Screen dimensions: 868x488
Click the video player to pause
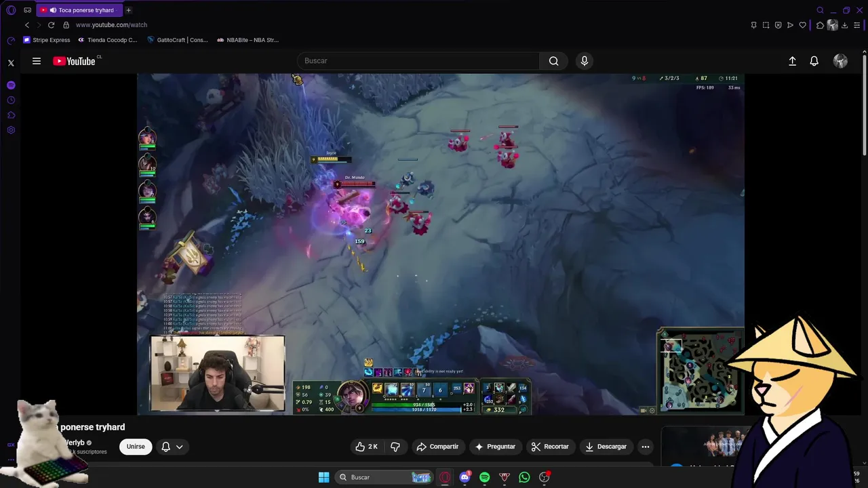pyautogui.click(x=441, y=244)
